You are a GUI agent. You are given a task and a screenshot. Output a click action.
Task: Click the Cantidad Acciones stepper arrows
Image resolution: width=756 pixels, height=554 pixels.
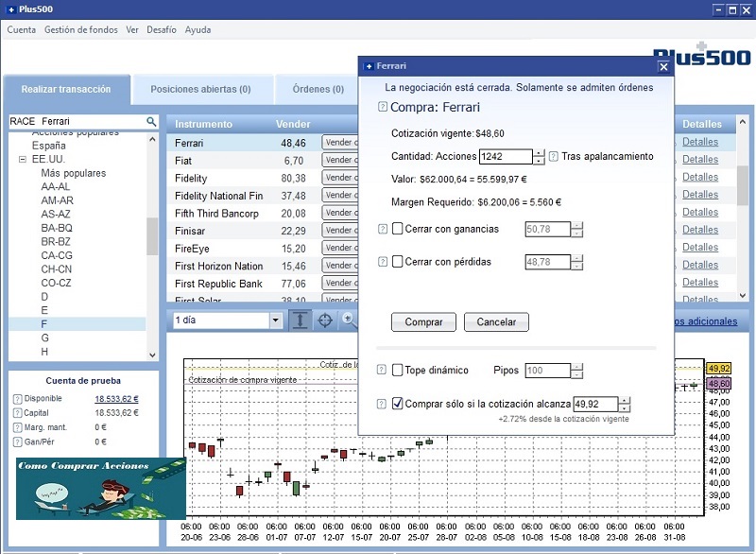point(539,156)
